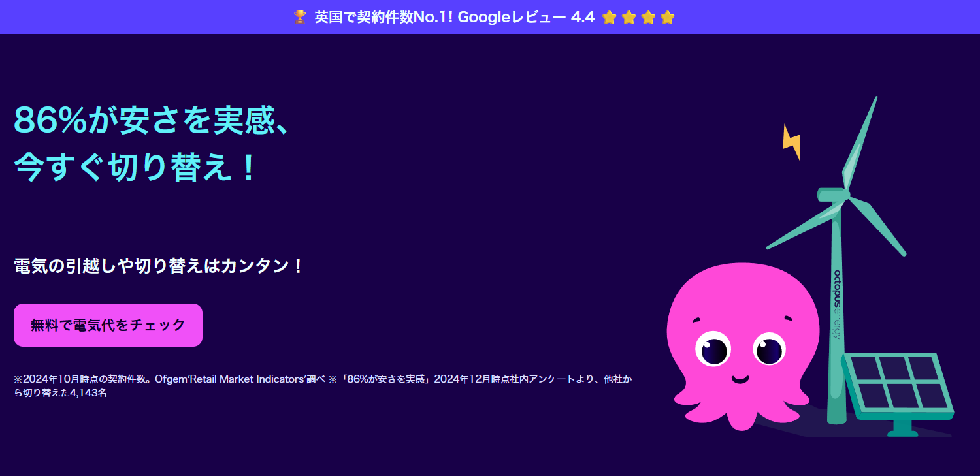The width and height of the screenshot is (980, 476).
Task: Click the Googleレビュー 4.4 rating text
Action: pyautogui.click(x=526, y=18)
